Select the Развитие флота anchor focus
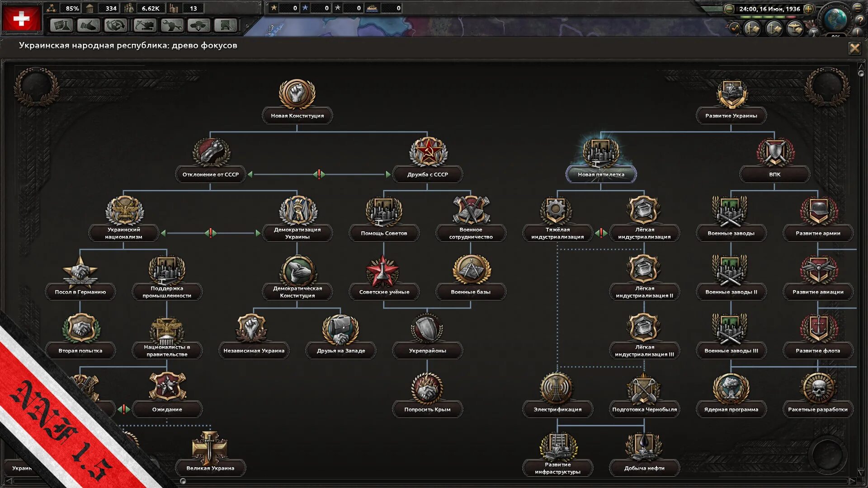The width and height of the screenshot is (868, 488). (818, 337)
